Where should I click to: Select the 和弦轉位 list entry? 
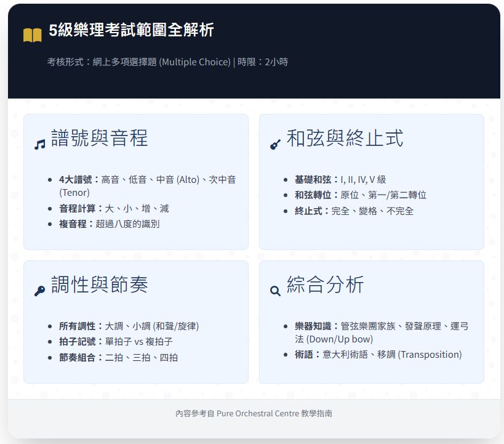point(360,195)
